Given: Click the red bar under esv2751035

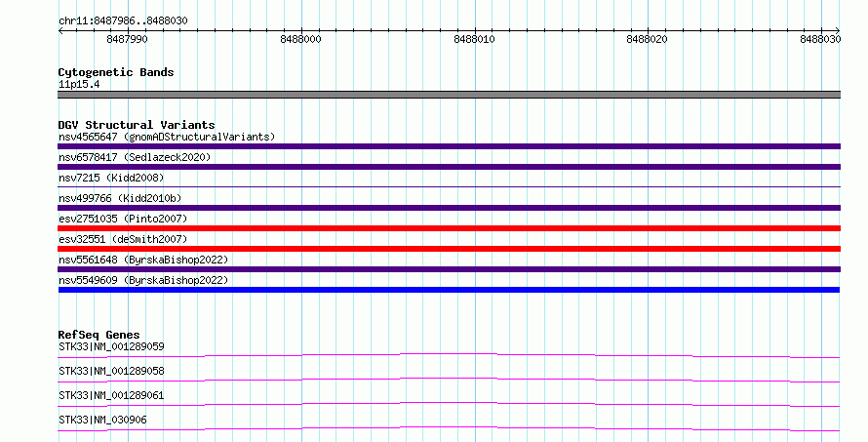Looking at the screenshot, I should pos(449,228).
